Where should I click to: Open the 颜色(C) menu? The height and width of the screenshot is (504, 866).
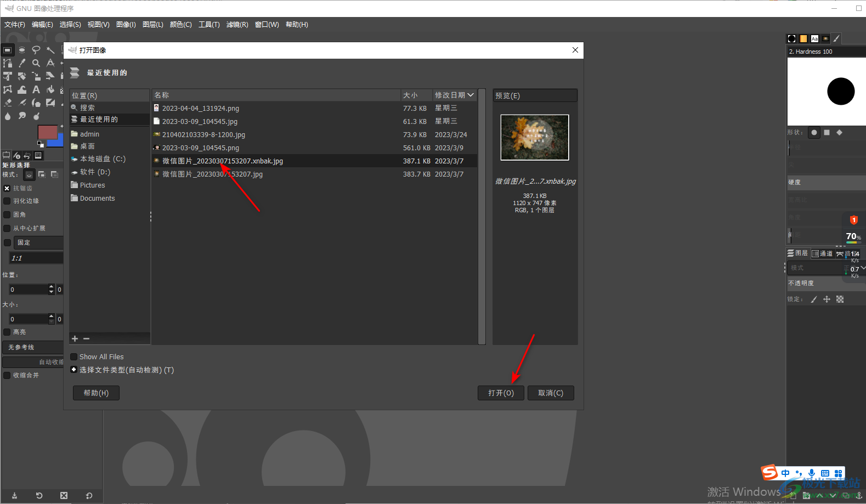[x=181, y=25]
